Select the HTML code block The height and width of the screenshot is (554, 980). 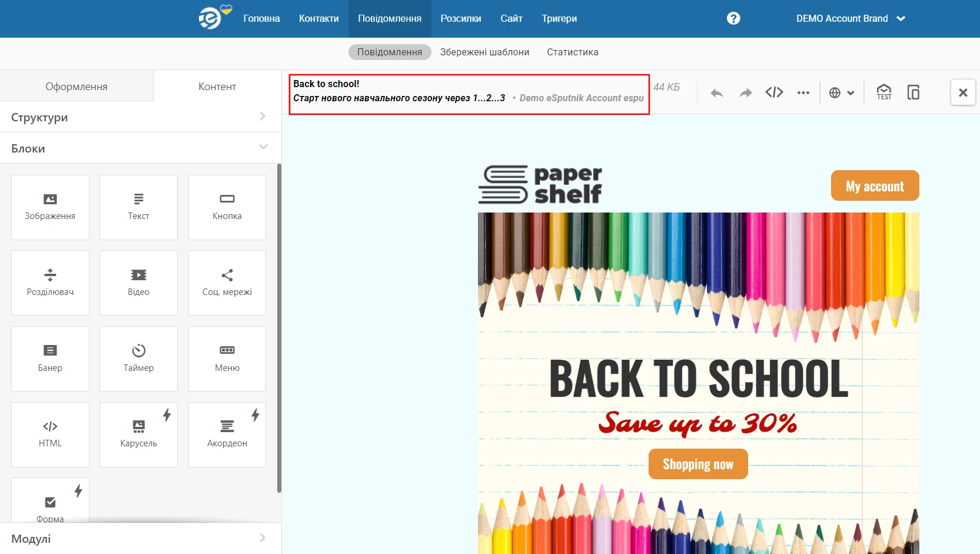point(50,434)
